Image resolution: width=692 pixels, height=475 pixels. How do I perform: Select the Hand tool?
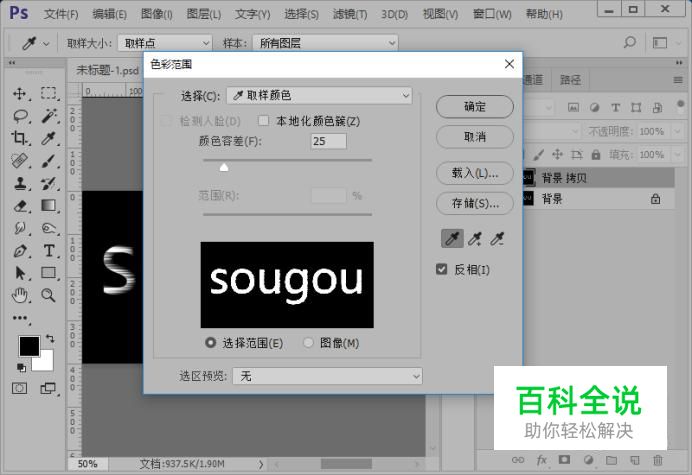[20, 295]
